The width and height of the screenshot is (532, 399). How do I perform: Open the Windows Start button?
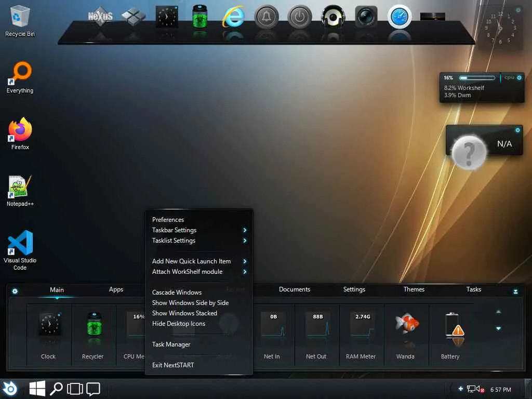(37, 389)
